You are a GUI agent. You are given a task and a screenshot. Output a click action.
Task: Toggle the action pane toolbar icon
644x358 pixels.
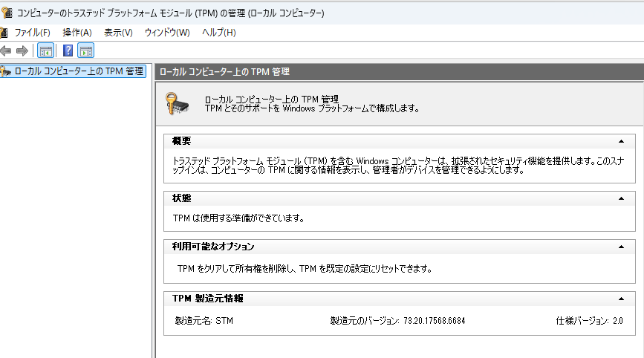point(86,51)
